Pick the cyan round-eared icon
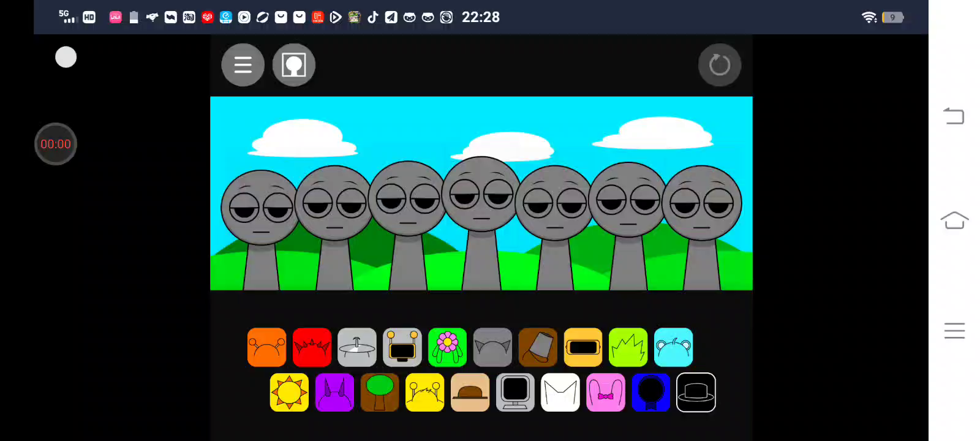 click(673, 347)
